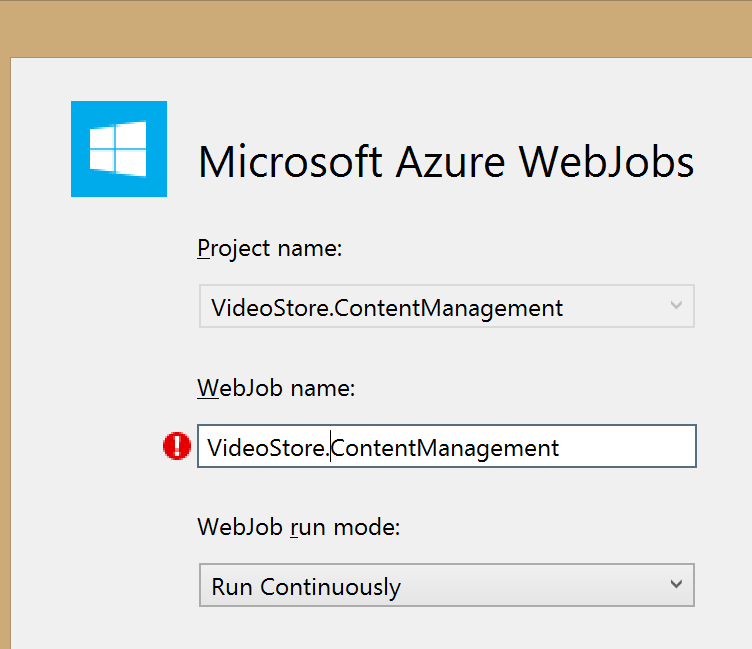Image resolution: width=752 pixels, height=649 pixels.
Task: Click the blue Windows Azure logo
Action: pyautogui.click(x=119, y=149)
